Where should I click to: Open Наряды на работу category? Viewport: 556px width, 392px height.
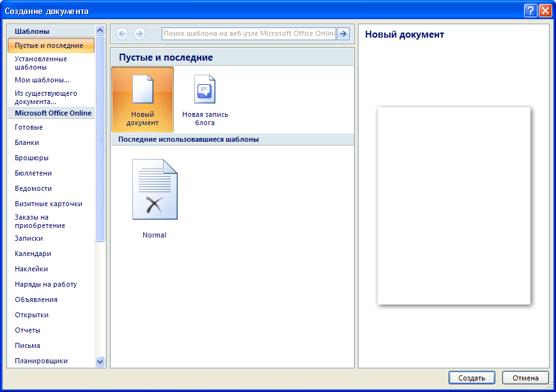[x=51, y=284]
